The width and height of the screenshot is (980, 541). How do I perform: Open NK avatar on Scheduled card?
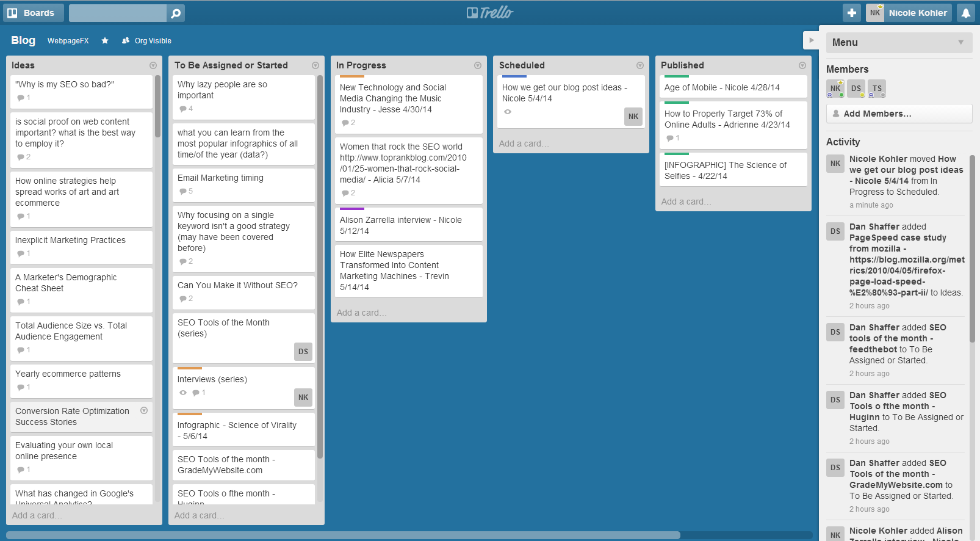tap(633, 117)
